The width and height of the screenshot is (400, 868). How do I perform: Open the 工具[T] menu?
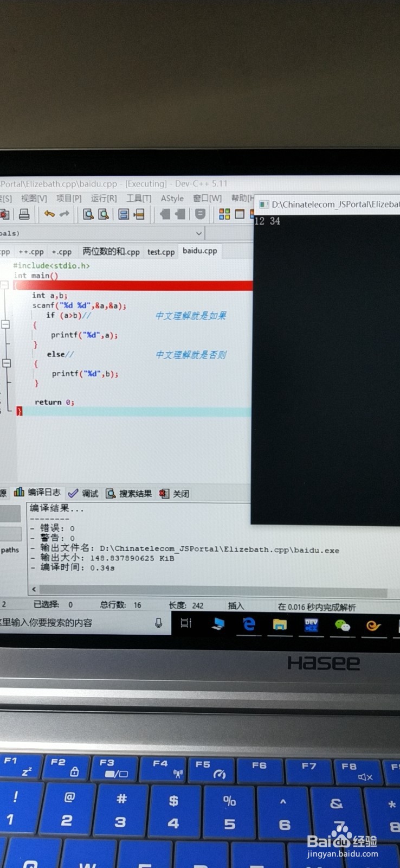(139, 199)
